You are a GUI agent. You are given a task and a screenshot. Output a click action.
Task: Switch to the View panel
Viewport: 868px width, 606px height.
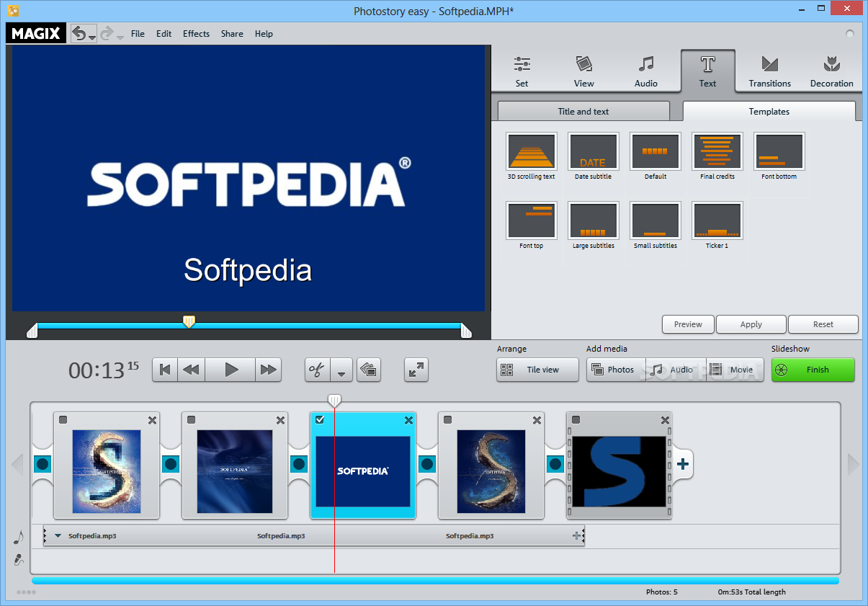pyautogui.click(x=584, y=71)
